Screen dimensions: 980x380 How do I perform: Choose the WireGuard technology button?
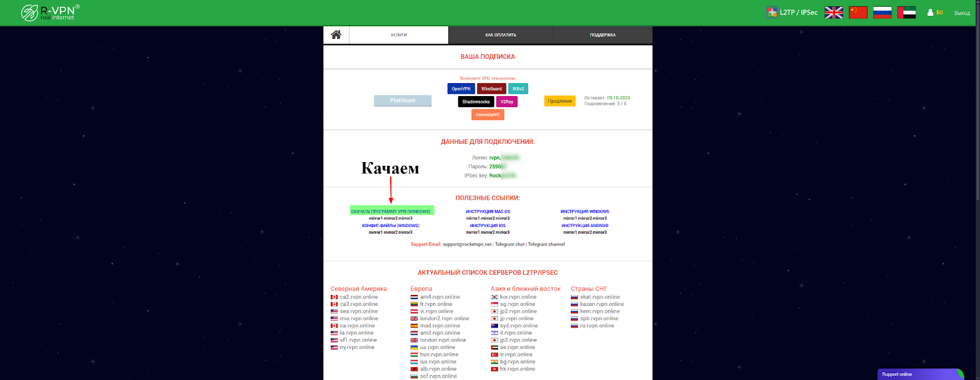pyautogui.click(x=491, y=89)
